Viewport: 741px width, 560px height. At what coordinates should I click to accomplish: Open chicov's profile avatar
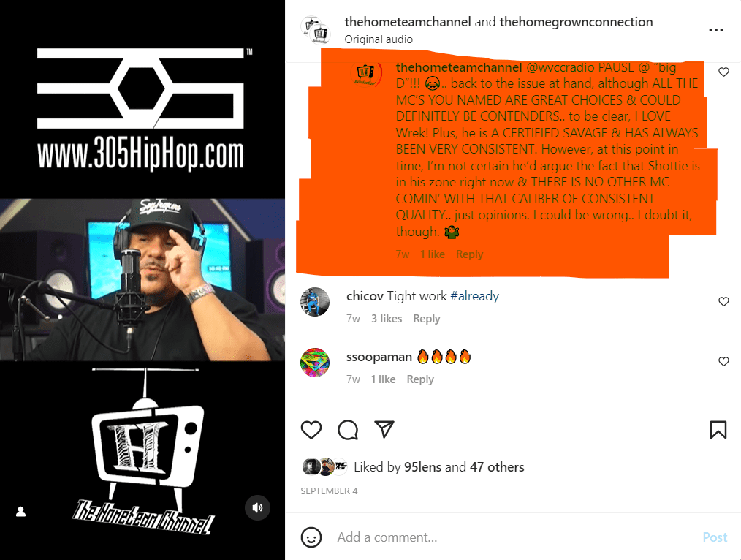(315, 302)
